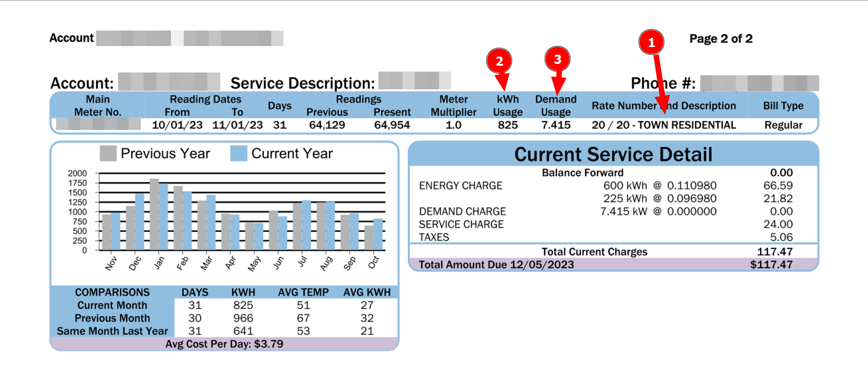
Task: Click the Jan bars in usage chart
Action: (x=159, y=214)
